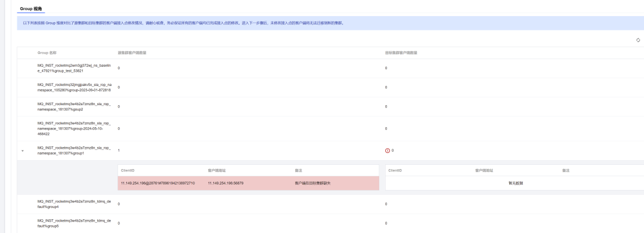
Task: Select group name ending tdmq_default%group4
Action: 74,204
